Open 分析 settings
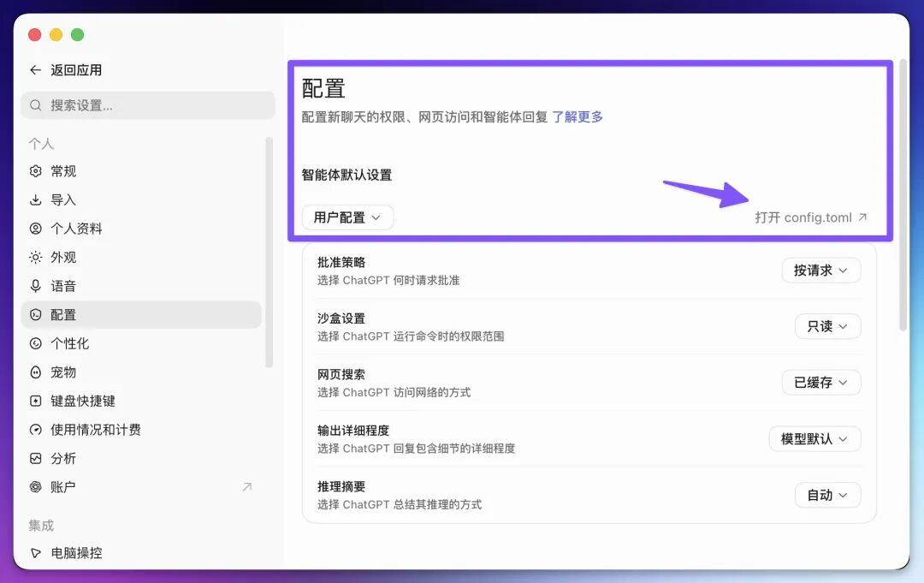 click(x=141, y=459)
